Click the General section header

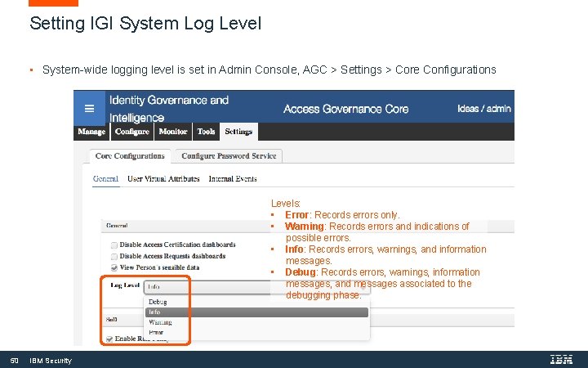pos(308,226)
